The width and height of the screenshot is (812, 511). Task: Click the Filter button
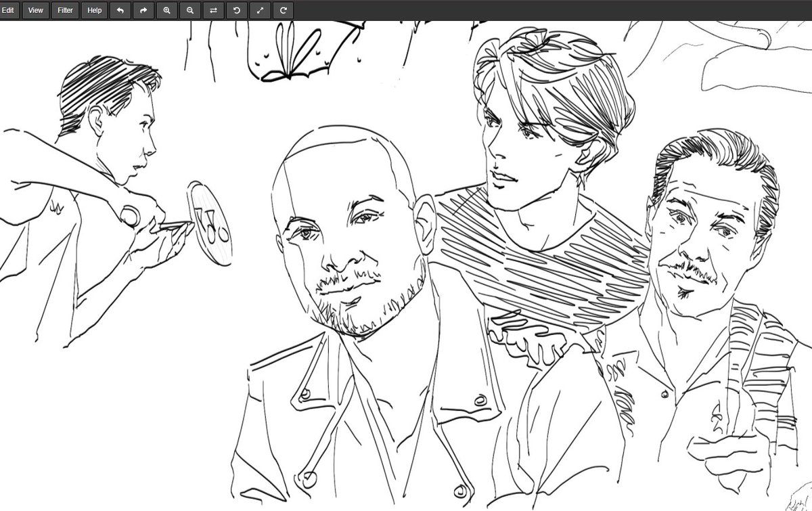64,10
